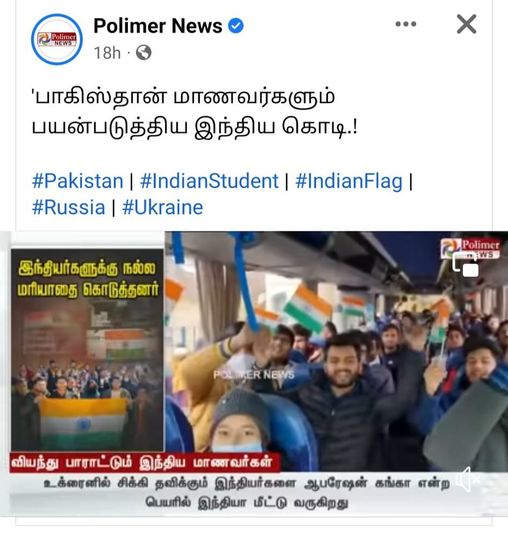
Task: Click the globe public audience icon
Action: click(x=144, y=53)
